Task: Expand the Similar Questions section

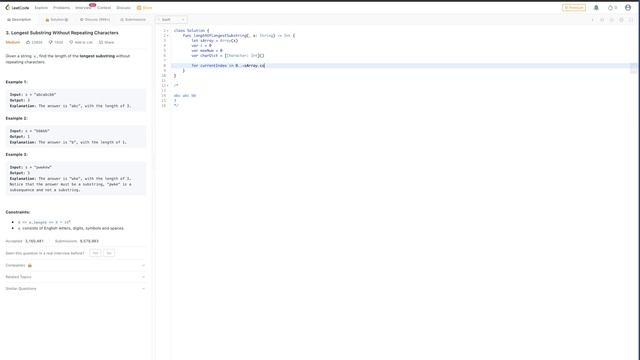Action: pyautogui.click(x=75, y=289)
